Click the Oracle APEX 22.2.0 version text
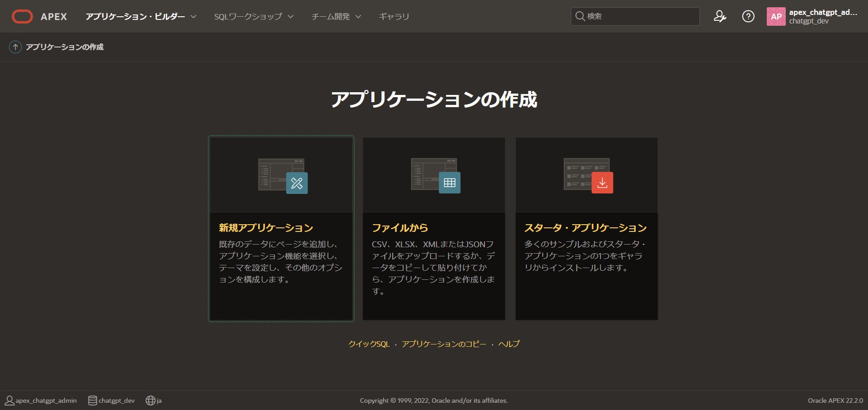868x410 pixels. (835, 401)
